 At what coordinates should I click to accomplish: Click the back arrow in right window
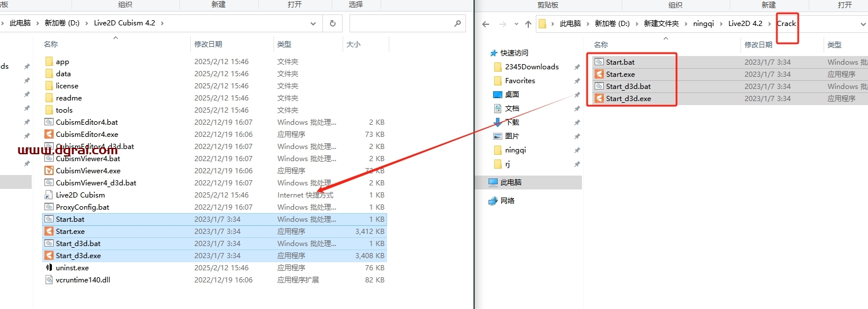click(x=486, y=24)
